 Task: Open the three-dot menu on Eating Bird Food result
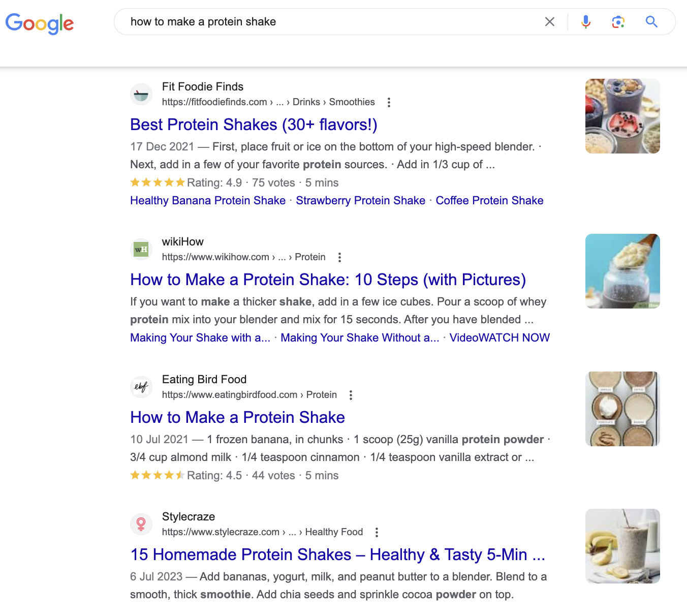tap(350, 395)
